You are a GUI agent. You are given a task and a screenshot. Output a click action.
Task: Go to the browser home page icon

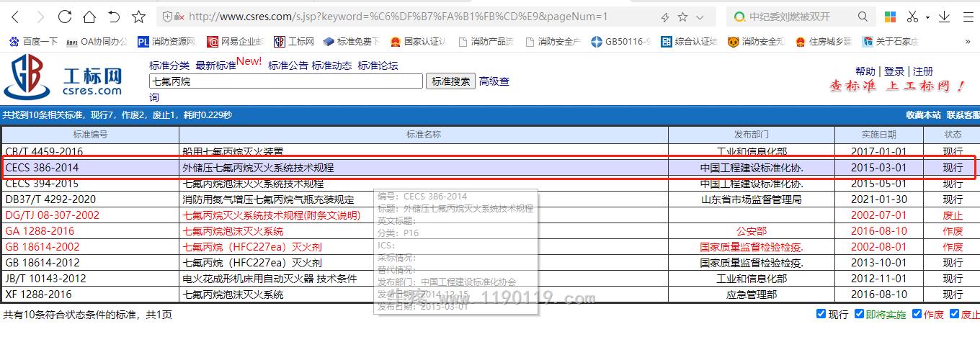tap(89, 17)
